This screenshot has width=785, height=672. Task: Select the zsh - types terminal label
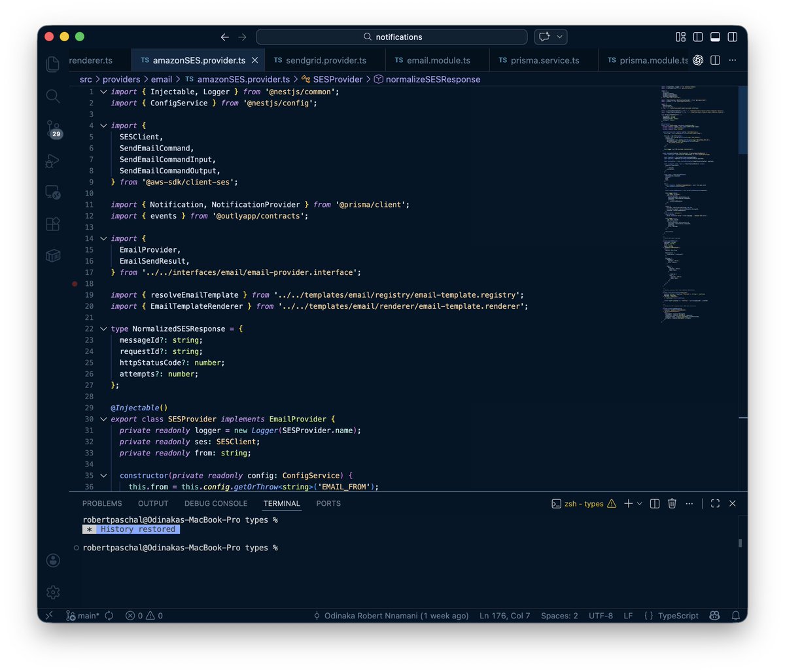tap(584, 504)
